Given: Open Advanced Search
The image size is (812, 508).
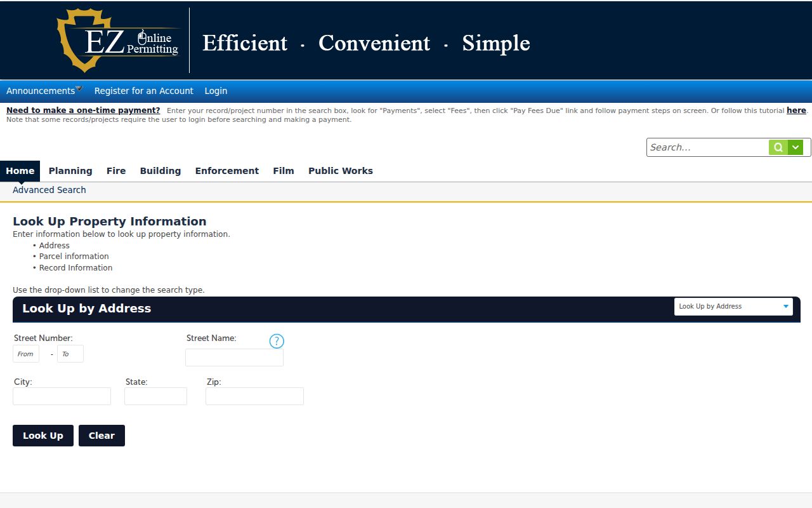Looking at the screenshot, I should pyautogui.click(x=49, y=190).
